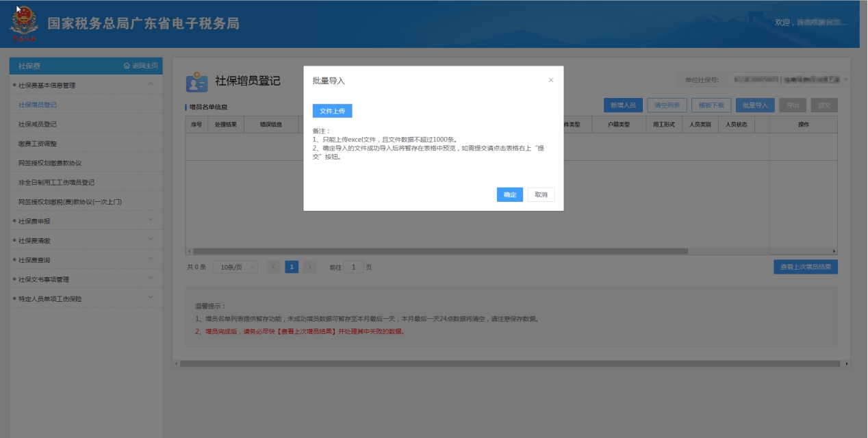Viewport: 868px width, 438px height.
Task: Click the 社保增员登记 page icon
Action: (196, 81)
